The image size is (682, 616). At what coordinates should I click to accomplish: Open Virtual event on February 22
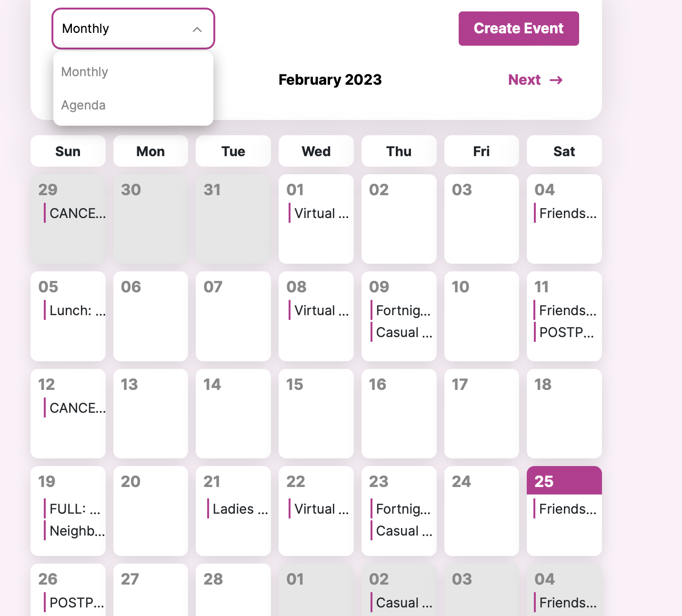[321, 509]
